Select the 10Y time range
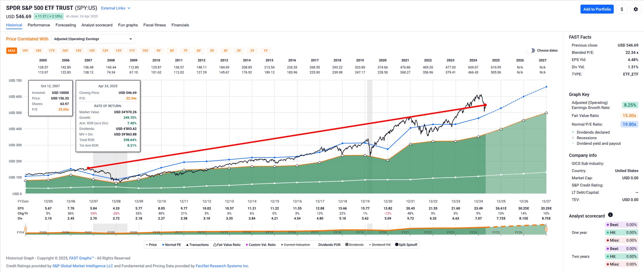 tap(145, 51)
